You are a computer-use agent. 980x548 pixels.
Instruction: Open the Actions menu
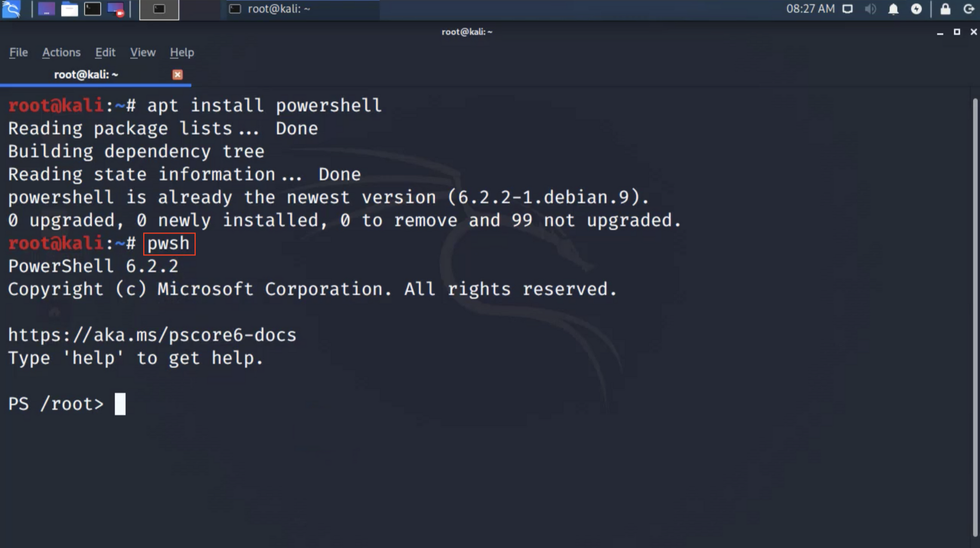pos(61,52)
